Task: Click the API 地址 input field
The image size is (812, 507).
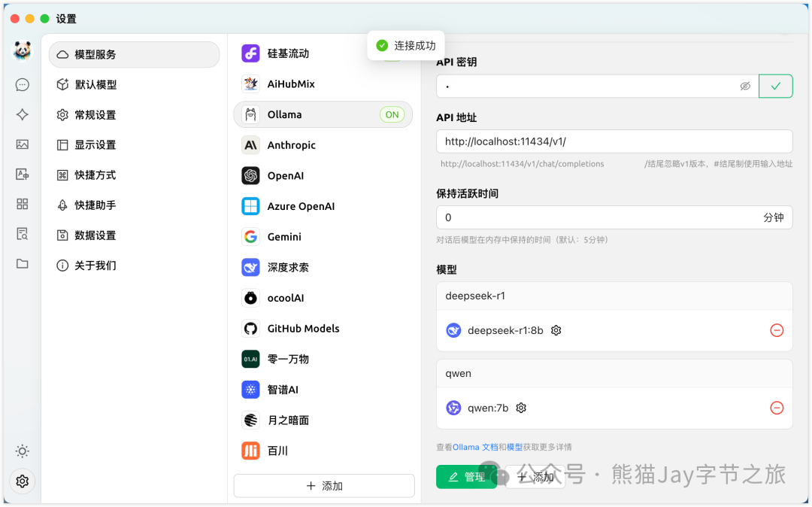Action: click(615, 141)
